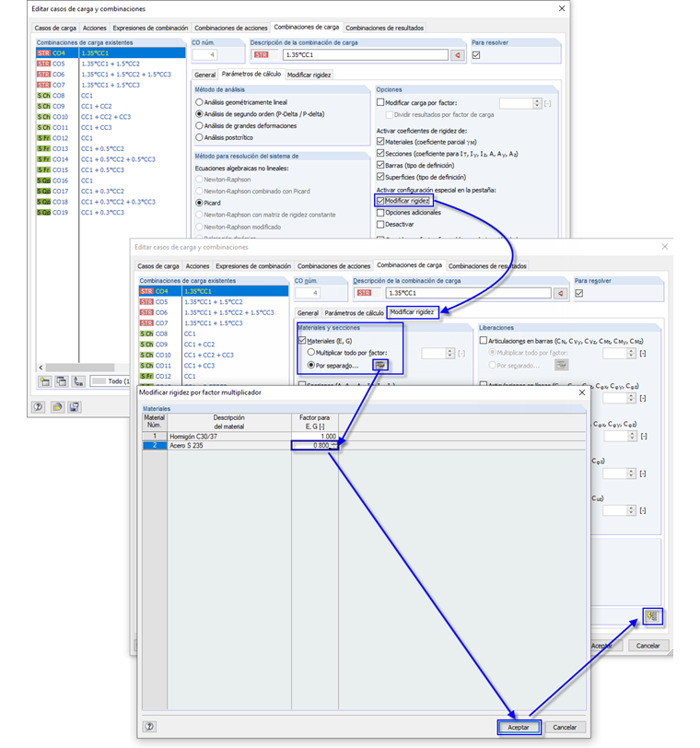The image size is (700, 748).
Task: Click the save diskette icon in the back window
Action: 75,407
